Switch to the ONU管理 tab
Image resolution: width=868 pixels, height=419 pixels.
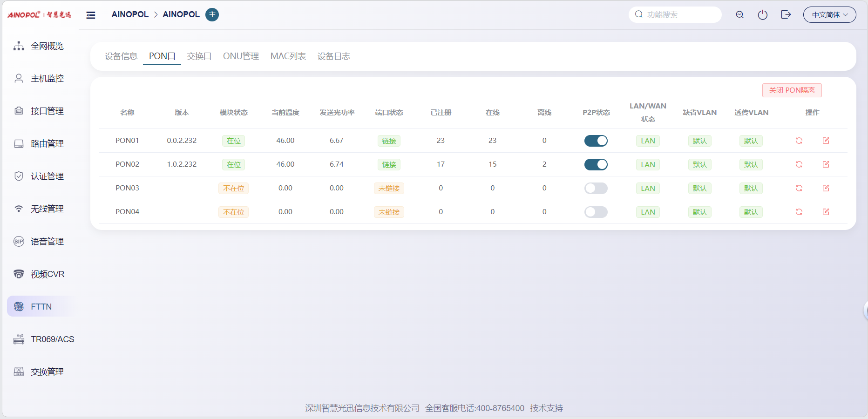[x=241, y=56]
